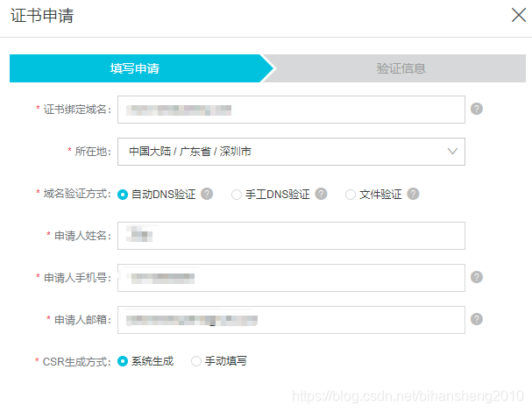Image resolution: width=532 pixels, height=412 pixels.
Task: Select 文件验证 radio button
Action: click(351, 195)
